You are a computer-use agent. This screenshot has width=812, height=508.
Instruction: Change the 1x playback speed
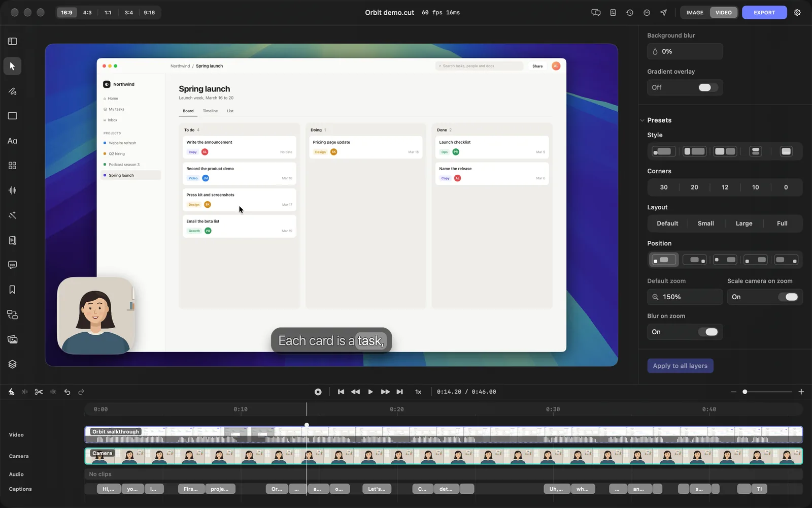[418, 392]
